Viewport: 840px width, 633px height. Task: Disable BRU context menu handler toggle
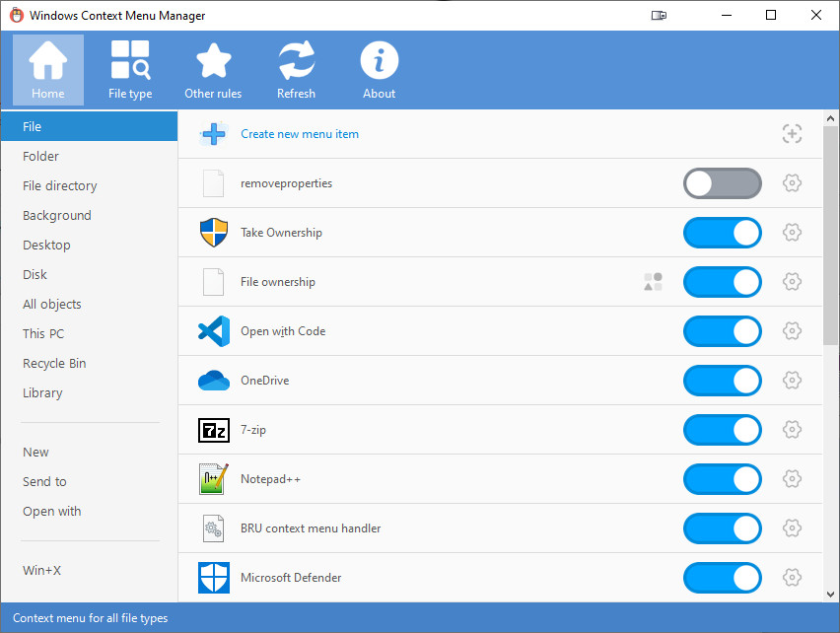pos(722,528)
